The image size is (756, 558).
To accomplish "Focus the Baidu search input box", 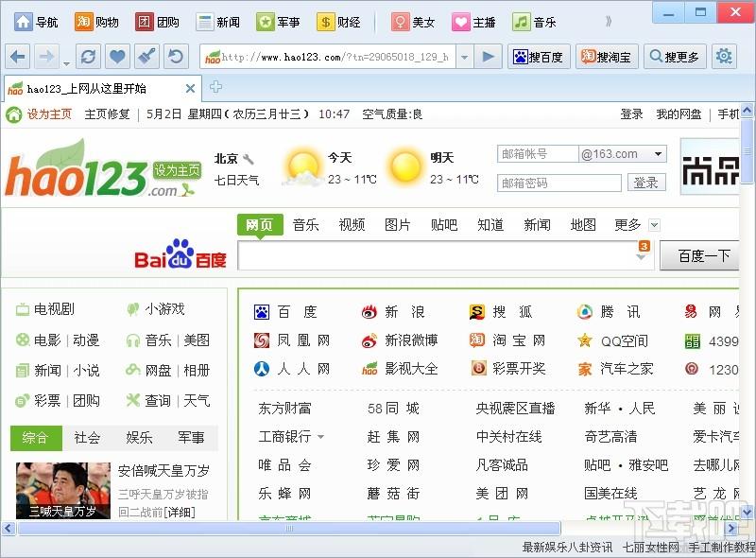I will [437, 256].
